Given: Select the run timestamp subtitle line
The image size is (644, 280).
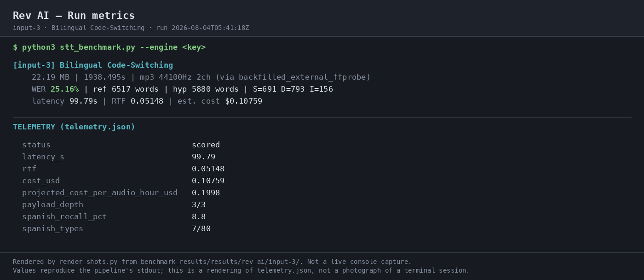Looking at the screenshot, I should pos(131,28).
